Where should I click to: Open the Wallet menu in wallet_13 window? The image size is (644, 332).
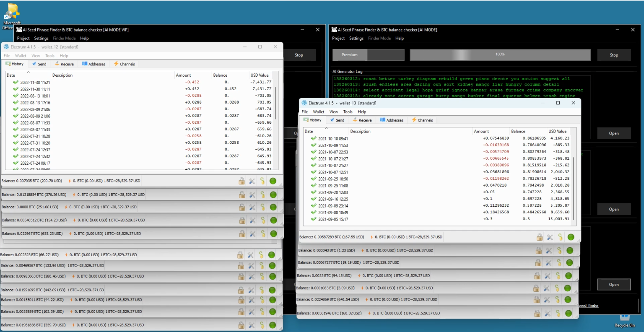click(x=318, y=112)
